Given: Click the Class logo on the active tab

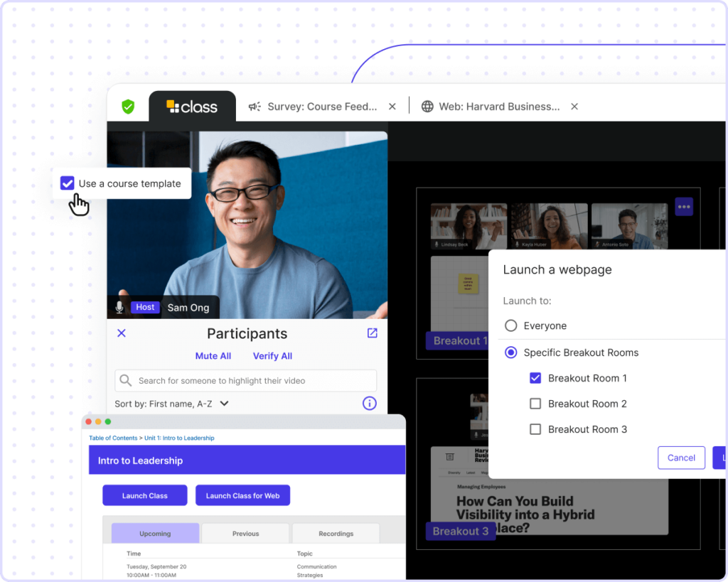Looking at the screenshot, I should [x=192, y=106].
